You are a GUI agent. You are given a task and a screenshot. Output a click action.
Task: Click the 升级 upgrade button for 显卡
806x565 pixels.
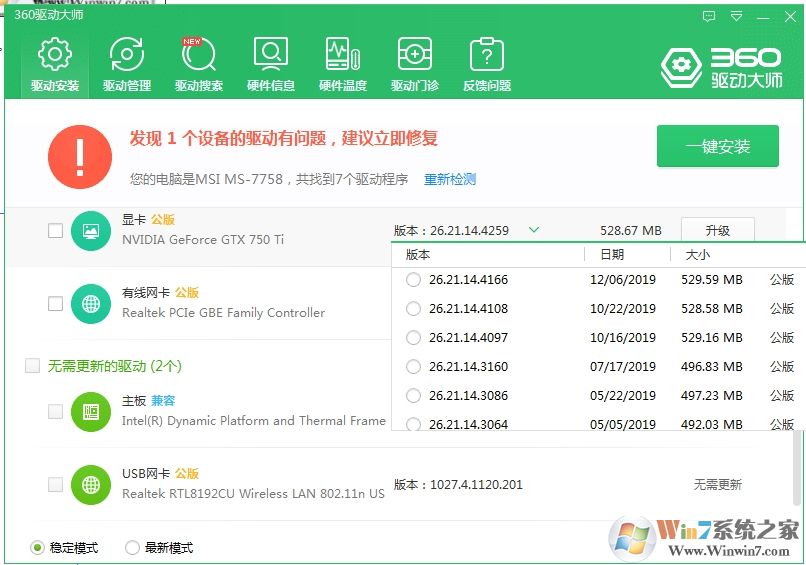[718, 230]
